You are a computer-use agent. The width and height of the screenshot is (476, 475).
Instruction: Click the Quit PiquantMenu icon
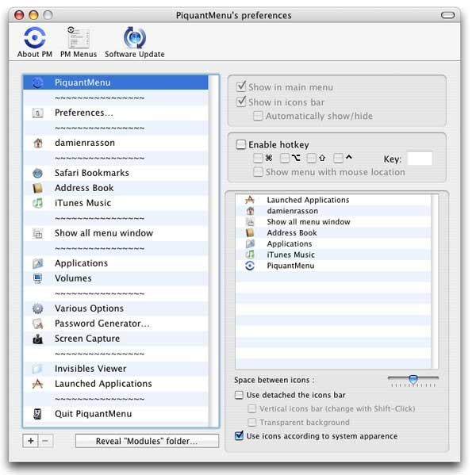click(37, 414)
